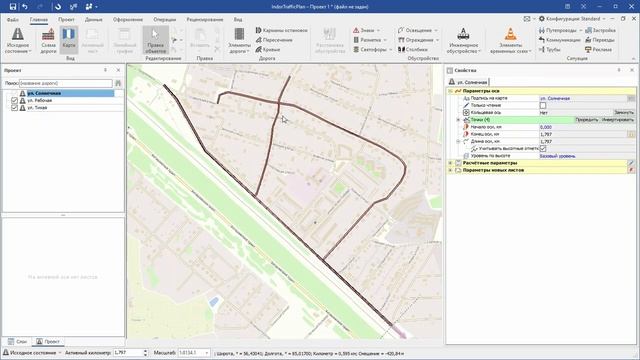Image resolution: width=640 pixels, height=360 pixels.
Task: Open the Светофоры traffic lights tool
Action: point(372,49)
